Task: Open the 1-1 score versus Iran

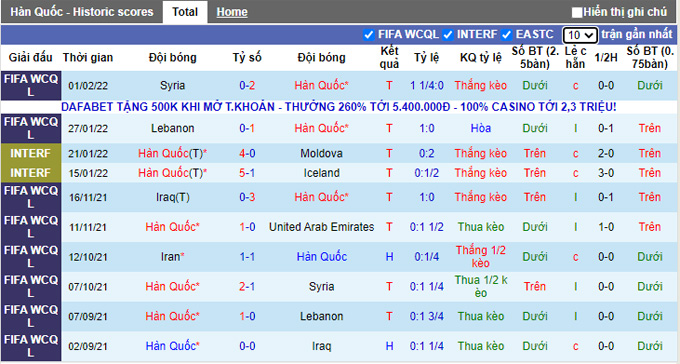Action: pyautogui.click(x=247, y=257)
